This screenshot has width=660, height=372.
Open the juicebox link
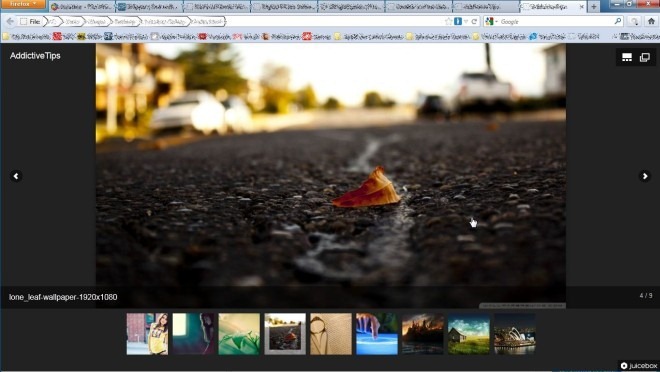pyautogui.click(x=639, y=365)
